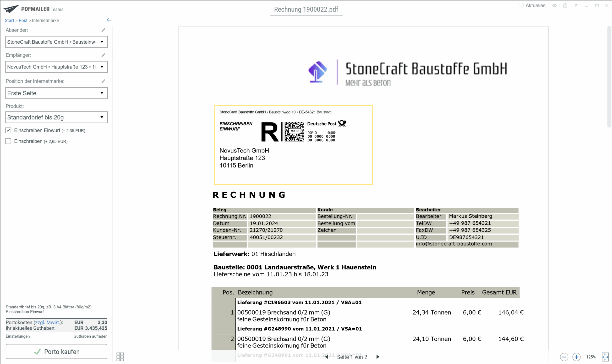
Task: Enable the Einschreiben checkbox
Action: [8, 141]
